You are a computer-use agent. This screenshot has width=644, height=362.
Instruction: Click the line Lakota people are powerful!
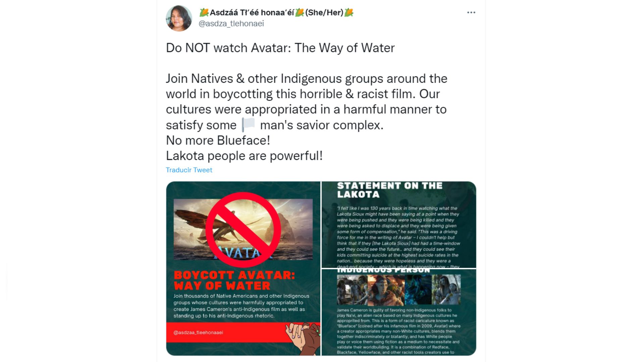(244, 156)
